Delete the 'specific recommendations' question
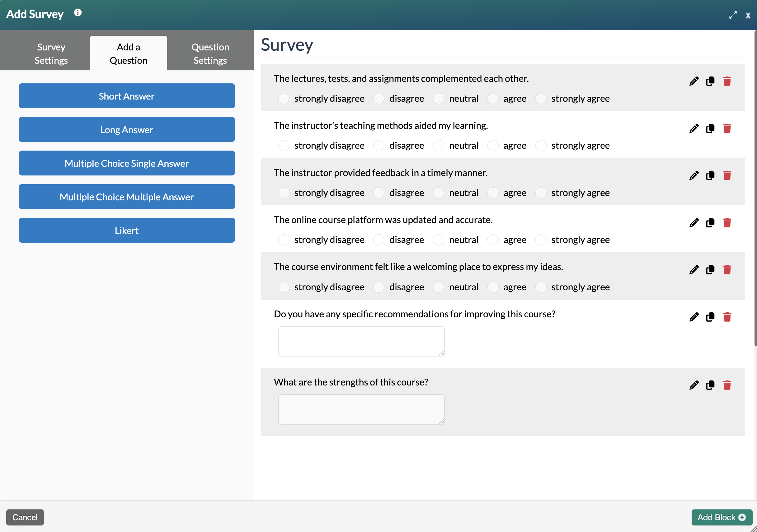Screen dimensions: 757x532 click(x=727, y=317)
